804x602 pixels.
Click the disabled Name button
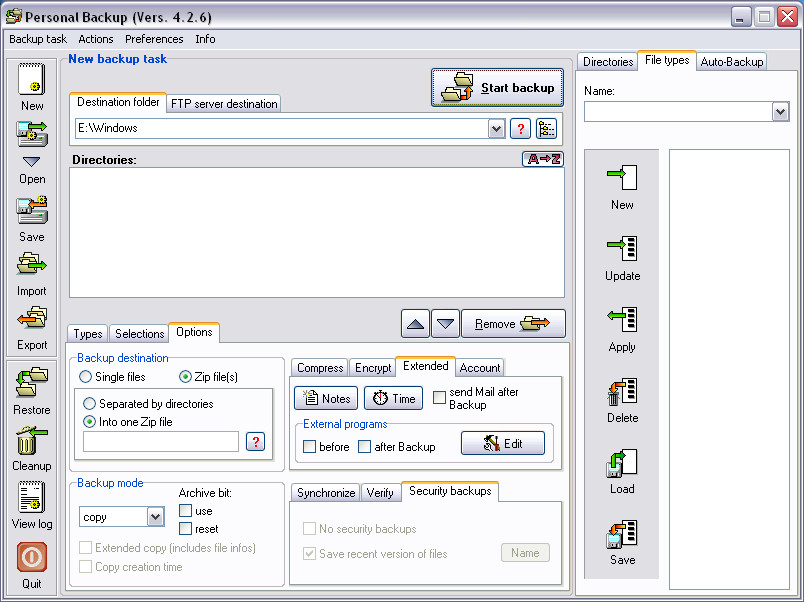pyautogui.click(x=525, y=553)
